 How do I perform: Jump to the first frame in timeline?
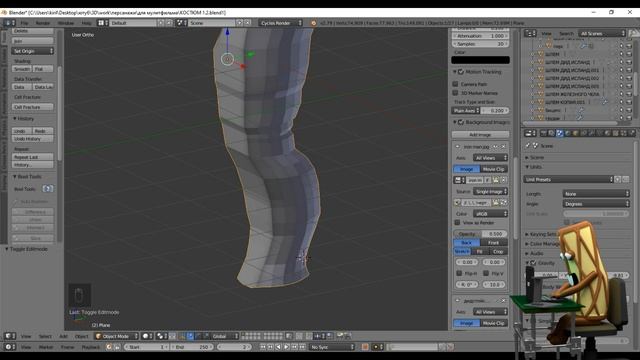click(x=263, y=347)
